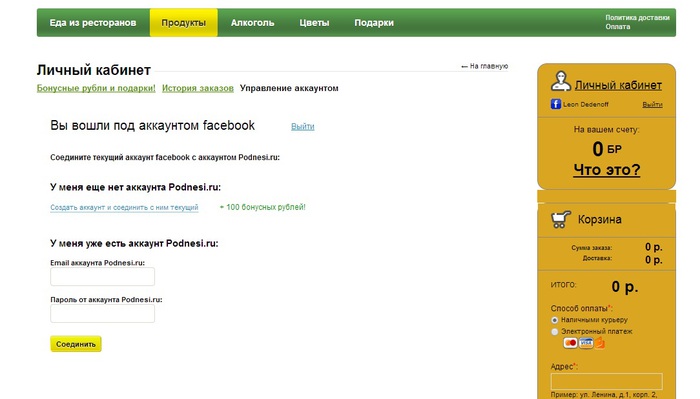Screen dimensions: 700x399
Task: Click the Корзина heading
Action: point(600,220)
